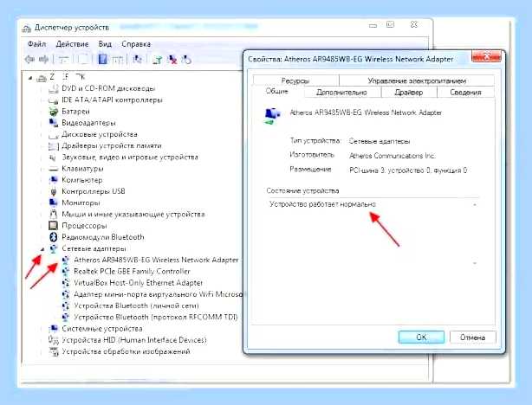This screenshot has width=532, height=405.
Task: Select the Мониторы category
Action: (x=81, y=202)
